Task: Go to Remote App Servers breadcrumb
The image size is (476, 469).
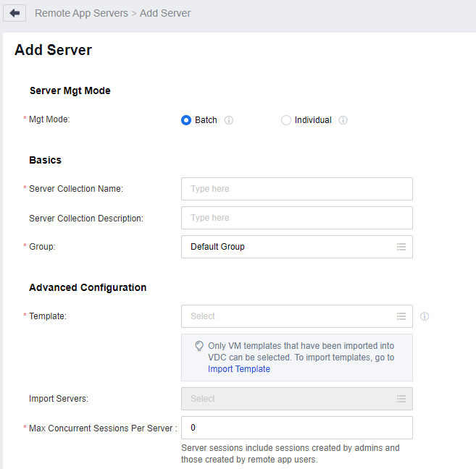Action: coord(81,13)
